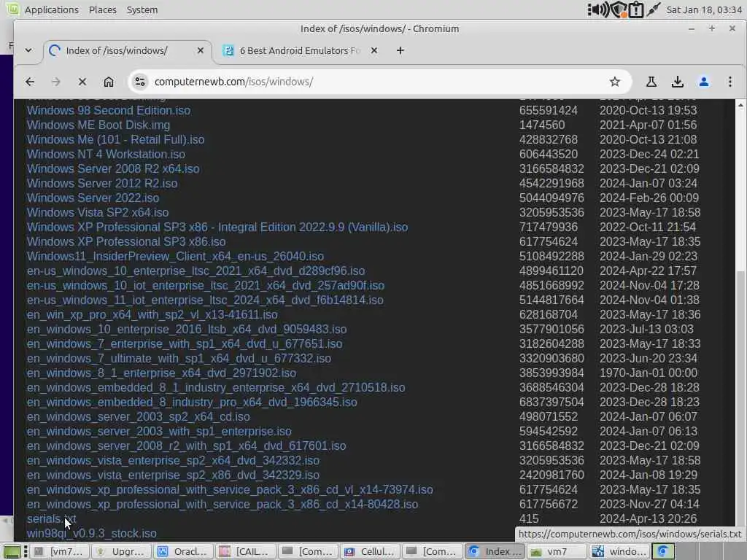
Task: Open Windows NT 4 Workstation.iso link
Action: tap(106, 155)
